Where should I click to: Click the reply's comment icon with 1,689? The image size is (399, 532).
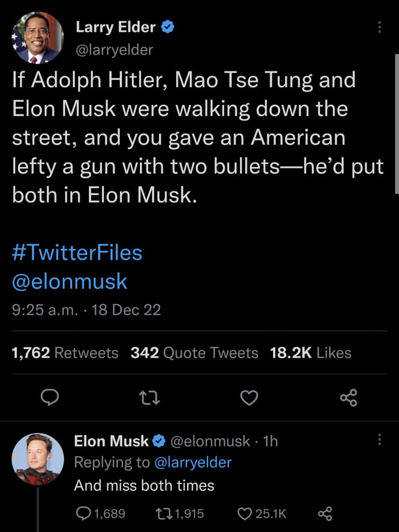pyautogui.click(x=84, y=514)
